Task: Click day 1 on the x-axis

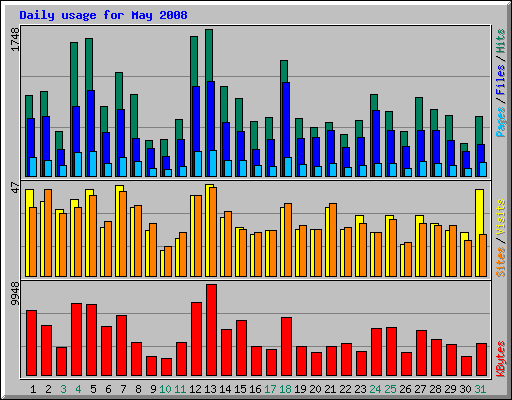Action: coord(33,389)
